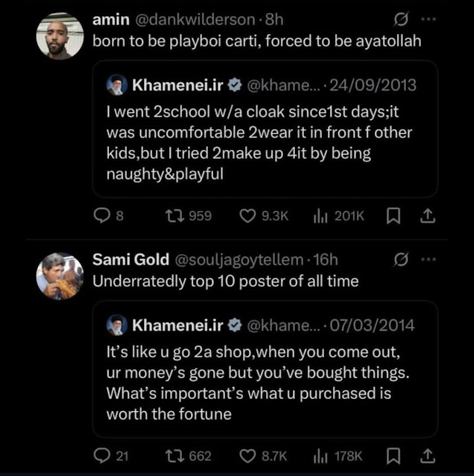Image resolution: width=474 pixels, height=476 pixels.
Task: Visit @souljagoytellem profile handle
Action: point(239,260)
